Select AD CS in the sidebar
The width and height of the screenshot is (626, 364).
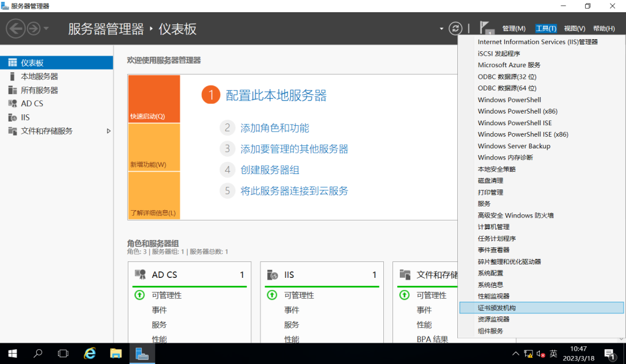click(56, 104)
